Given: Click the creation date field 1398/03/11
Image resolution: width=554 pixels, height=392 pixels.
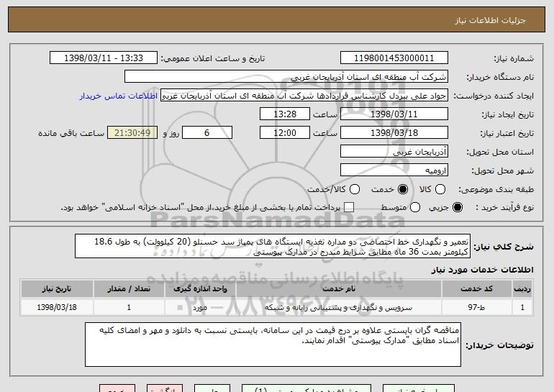Looking at the screenshot, I should tap(394, 114).
